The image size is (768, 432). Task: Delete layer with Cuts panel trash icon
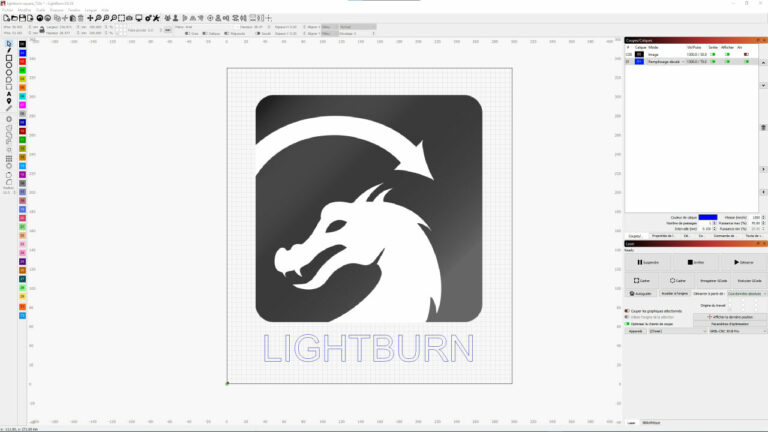click(763, 127)
